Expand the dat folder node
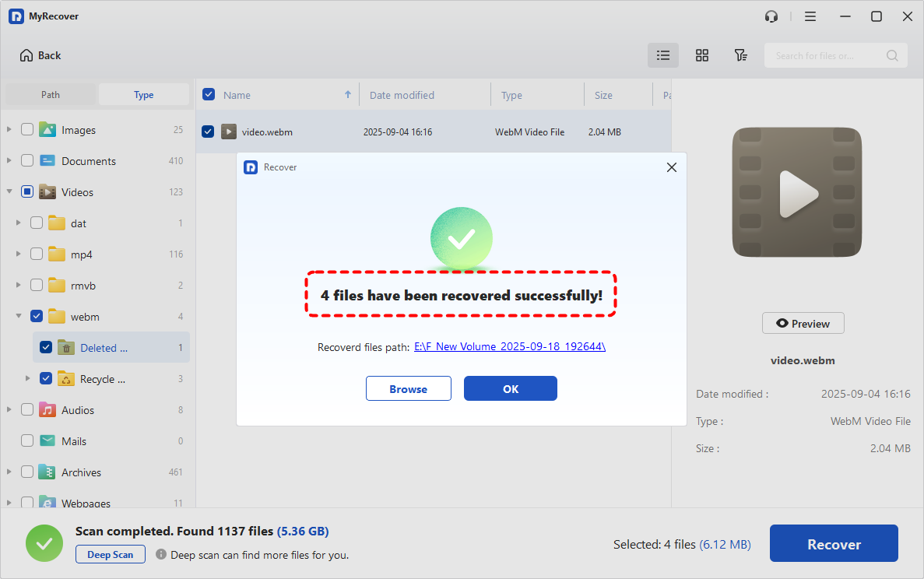 [x=18, y=223]
